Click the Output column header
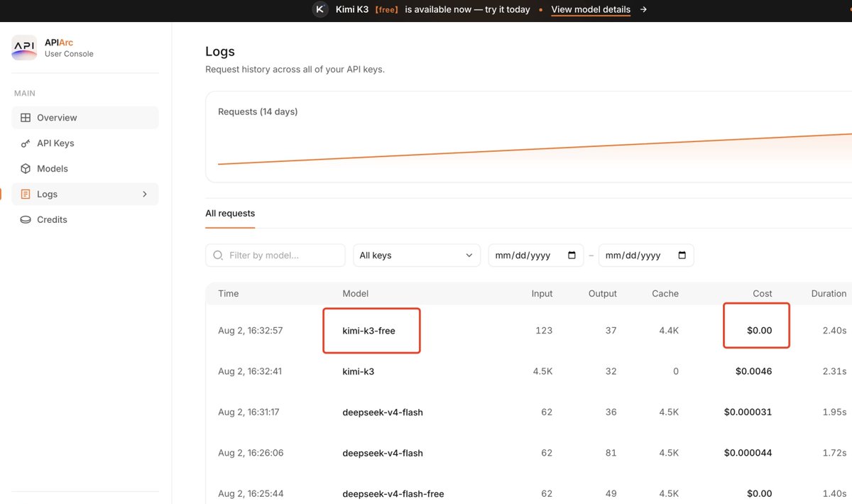The width and height of the screenshot is (852, 504). (603, 294)
